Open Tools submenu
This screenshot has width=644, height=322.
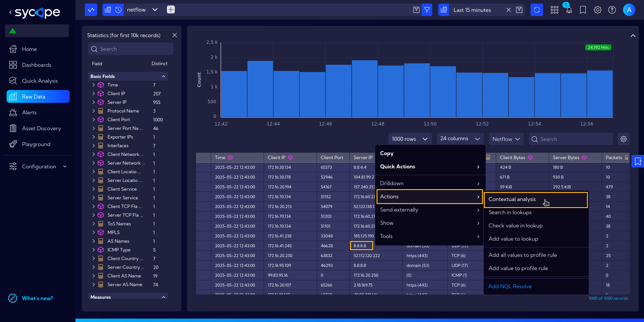430,236
